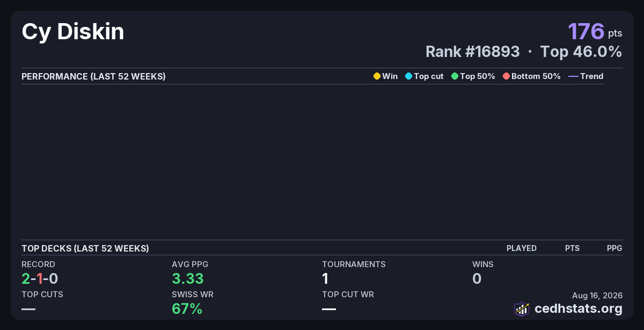Click the Top Decks (Last 52 Weeks) heading
Viewport: 644px width, 330px height.
point(85,248)
